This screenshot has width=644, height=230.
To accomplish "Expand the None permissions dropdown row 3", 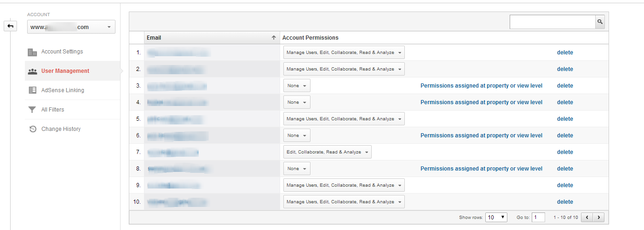I will click(x=297, y=86).
